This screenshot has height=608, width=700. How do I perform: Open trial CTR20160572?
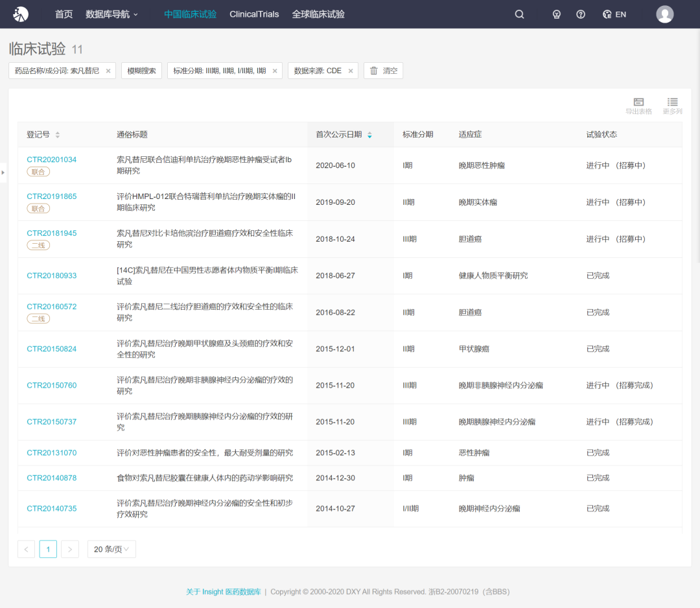coord(51,307)
